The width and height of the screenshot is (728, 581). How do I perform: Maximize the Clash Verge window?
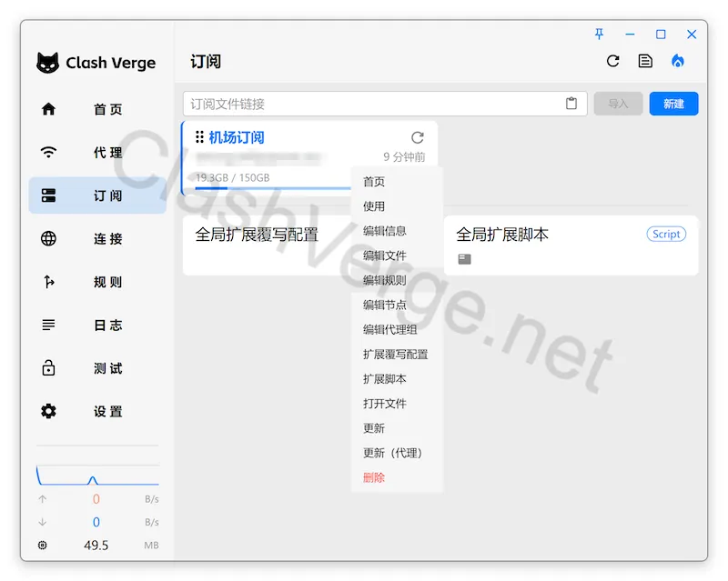(661, 34)
